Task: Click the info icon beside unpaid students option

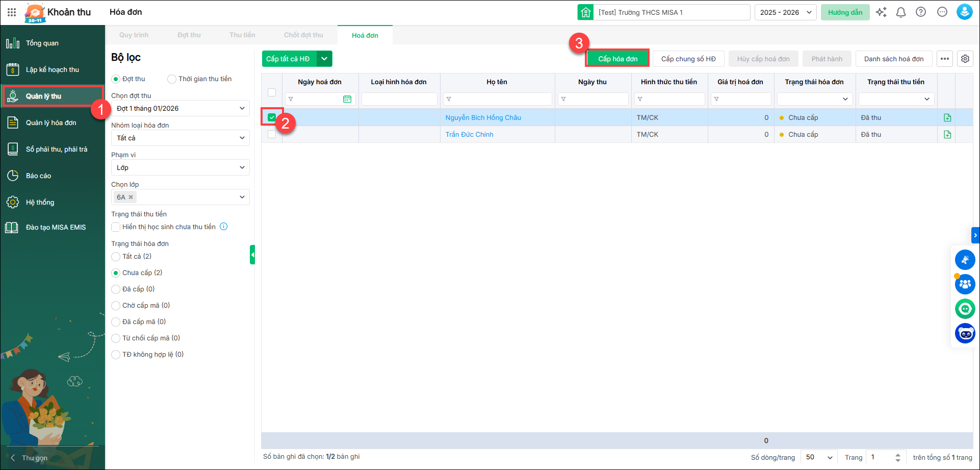Action: click(x=223, y=227)
